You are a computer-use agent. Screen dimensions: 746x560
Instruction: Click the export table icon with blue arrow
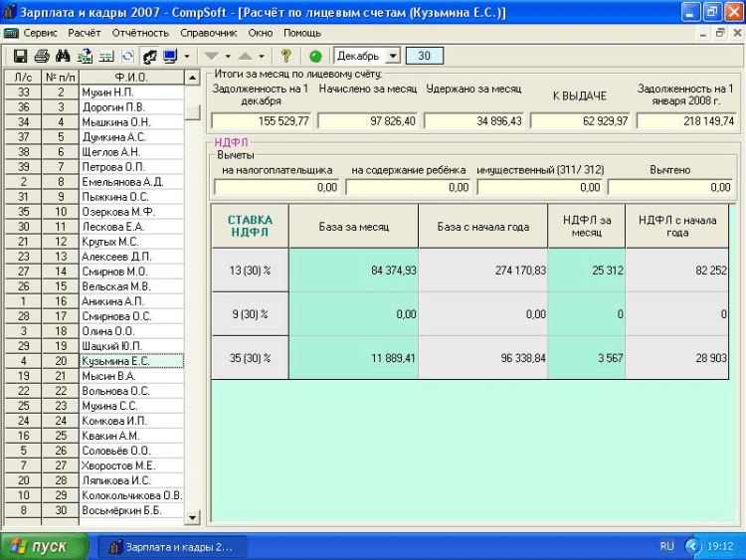tap(85, 56)
